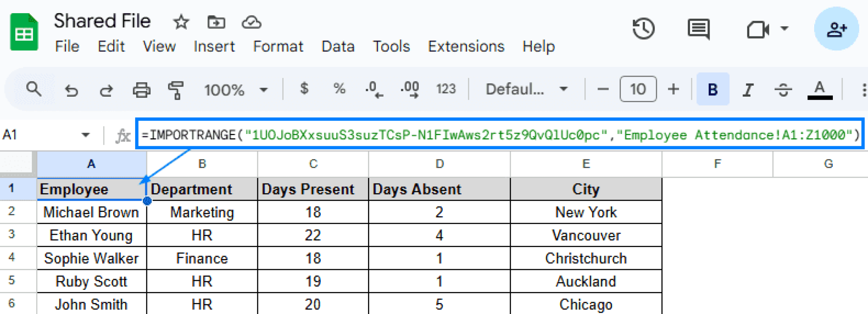Undo the last action
The height and width of the screenshot is (314, 868).
72,89
